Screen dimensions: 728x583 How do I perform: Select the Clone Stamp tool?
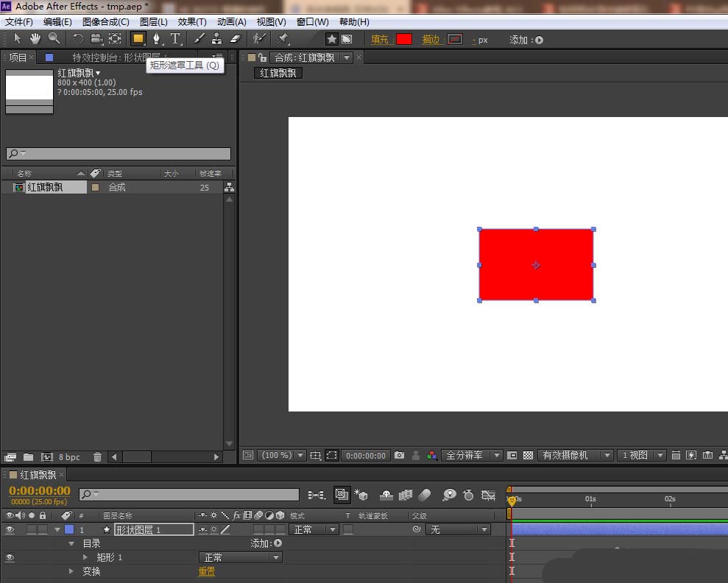click(217, 39)
